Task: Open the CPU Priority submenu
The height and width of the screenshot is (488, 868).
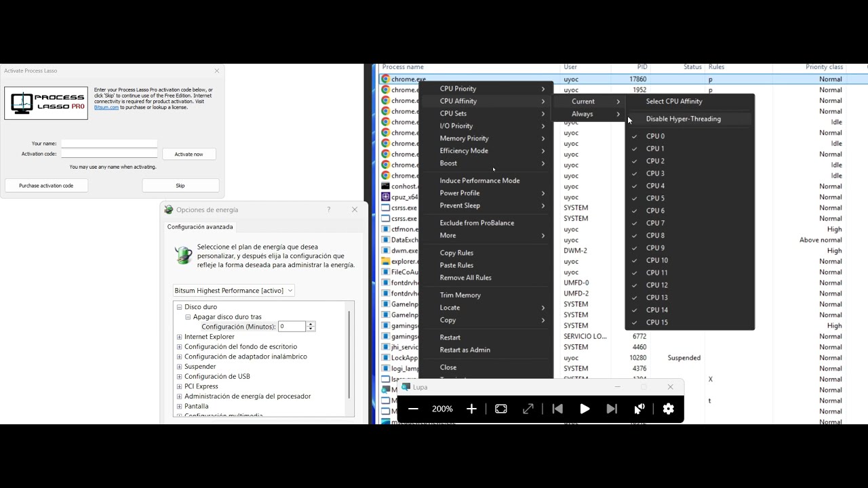Action: [x=486, y=89]
